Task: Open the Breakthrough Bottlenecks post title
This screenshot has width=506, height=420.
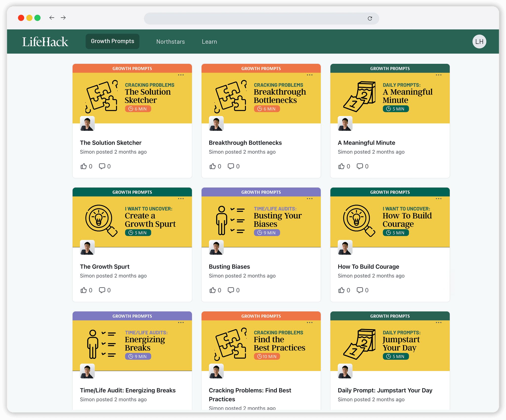Action: click(245, 143)
